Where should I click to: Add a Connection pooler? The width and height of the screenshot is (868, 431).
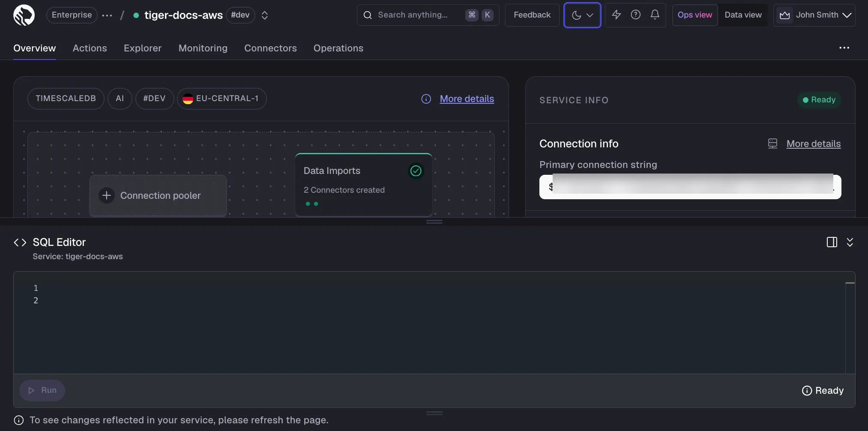(x=158, y=195)
